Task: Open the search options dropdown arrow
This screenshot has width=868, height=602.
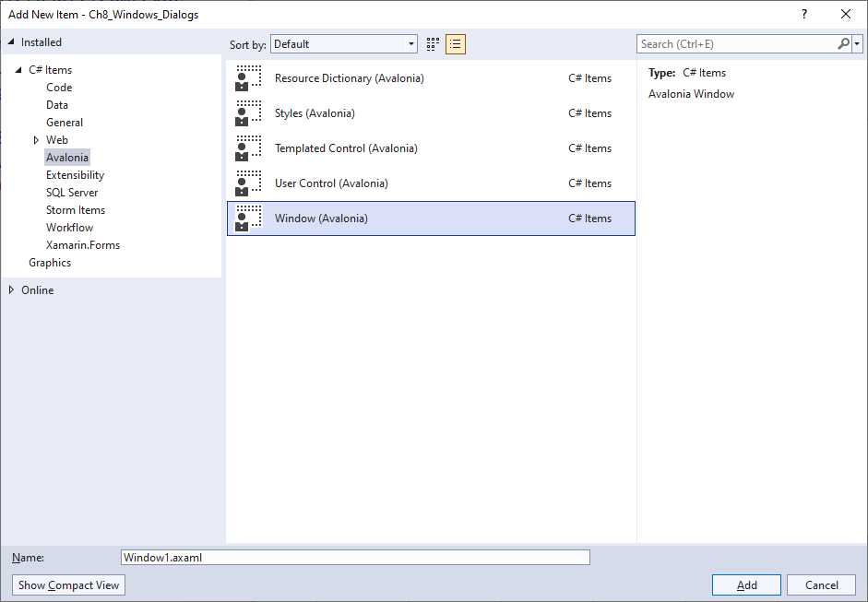Action: pos(858,43)
